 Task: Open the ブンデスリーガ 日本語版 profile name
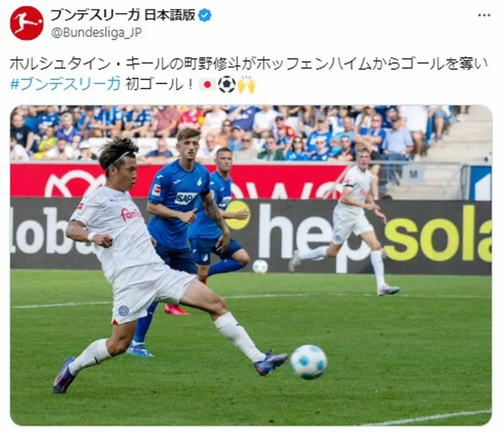coord(123,15)
